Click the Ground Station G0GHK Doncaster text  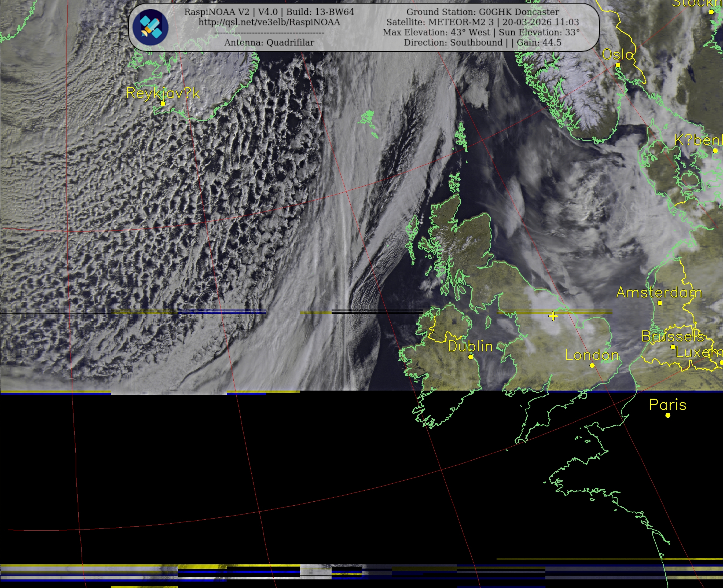click(482, 12)
